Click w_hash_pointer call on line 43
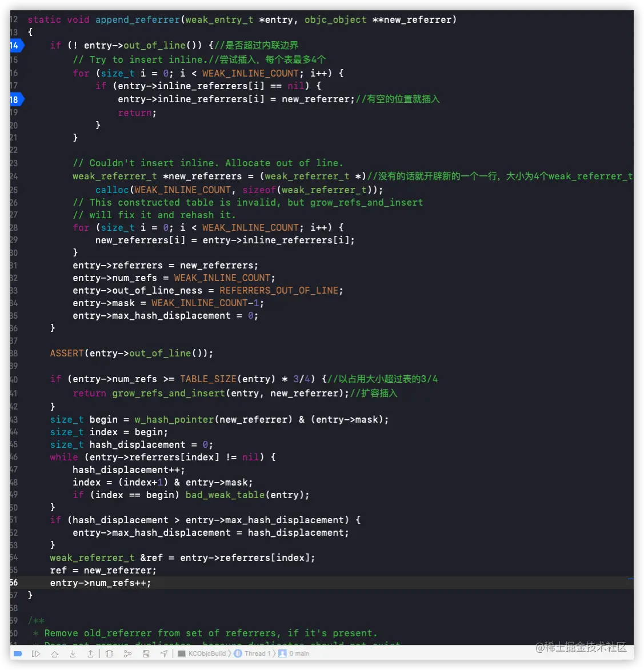Viewport: 644px width, 670px height. 174,420
